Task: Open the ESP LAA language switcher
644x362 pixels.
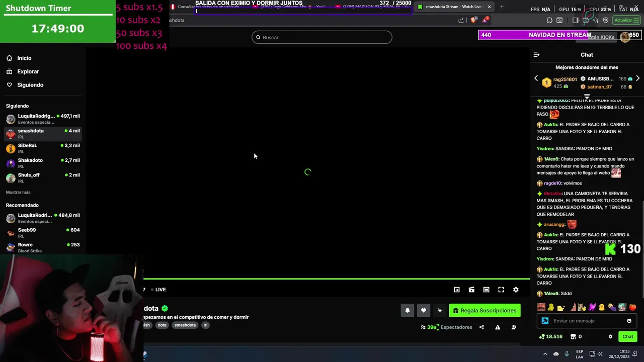Action: point(580,354)
